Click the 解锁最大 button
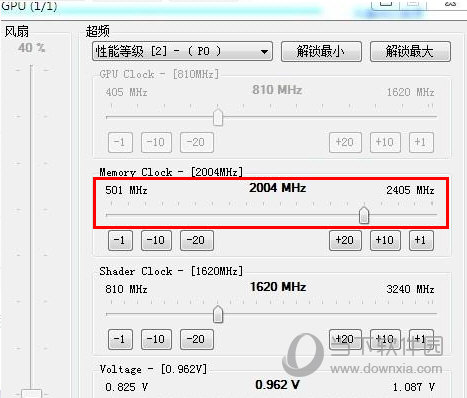 coord(410,51)
